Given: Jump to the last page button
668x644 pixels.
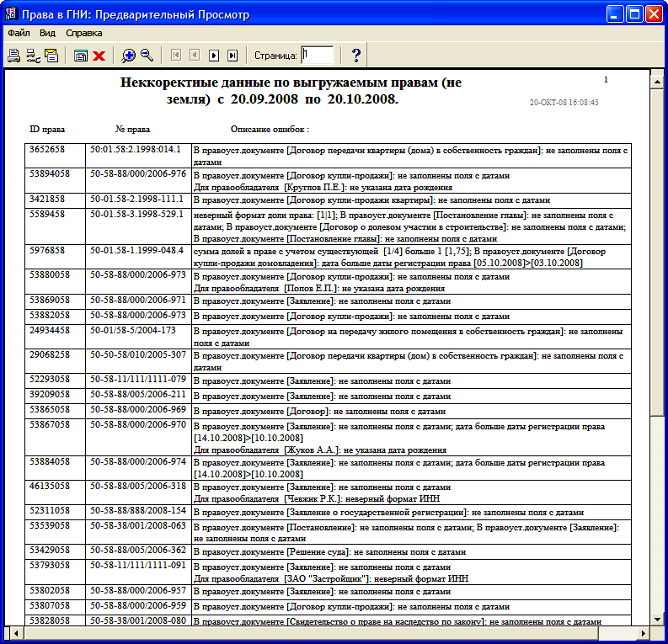Looking at the screenshot, I should click(232, 56).
